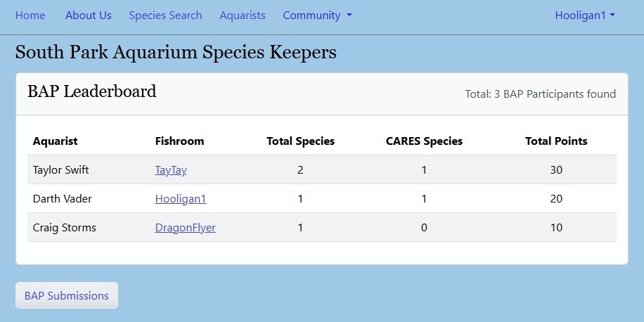Visit the DragonFlyer fishroom link
644x322 pixels.
tap(185, 228)
